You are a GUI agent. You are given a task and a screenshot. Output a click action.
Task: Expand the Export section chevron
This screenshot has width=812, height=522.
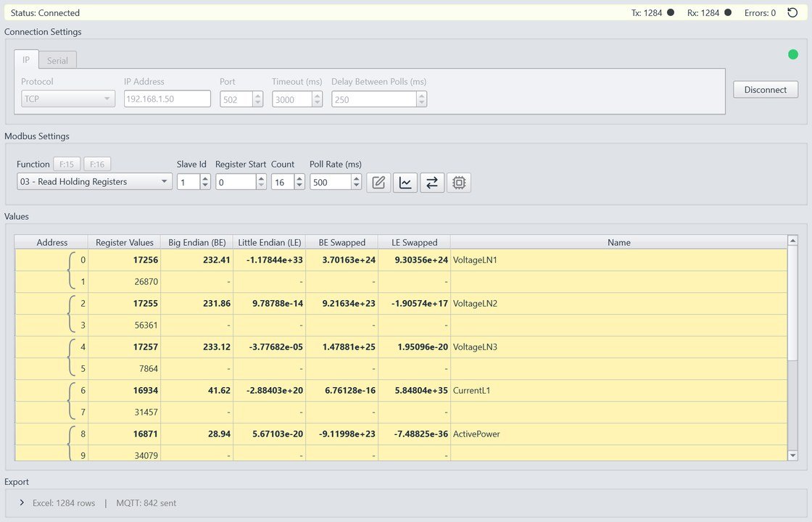[x=22, y=503]
